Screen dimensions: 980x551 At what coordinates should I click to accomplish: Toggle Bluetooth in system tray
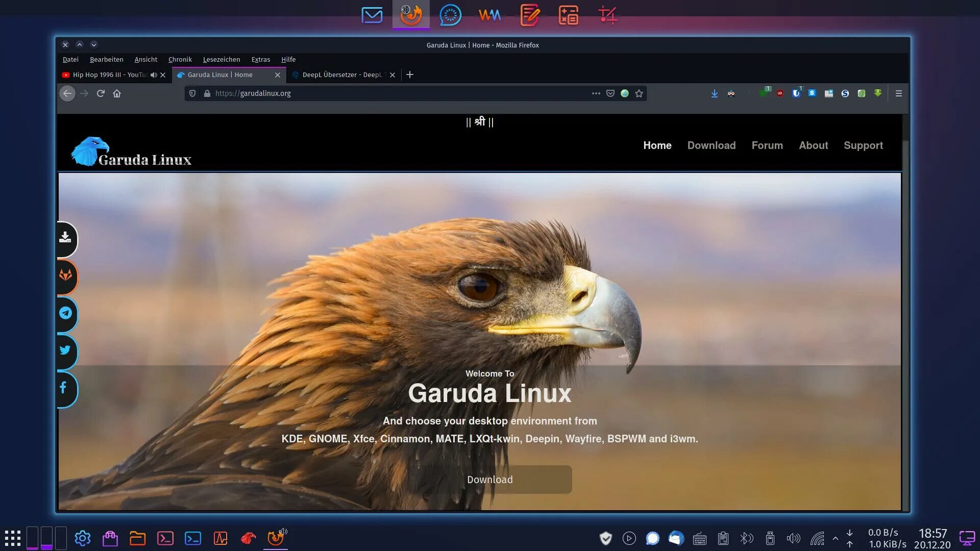tap(747, 538)
